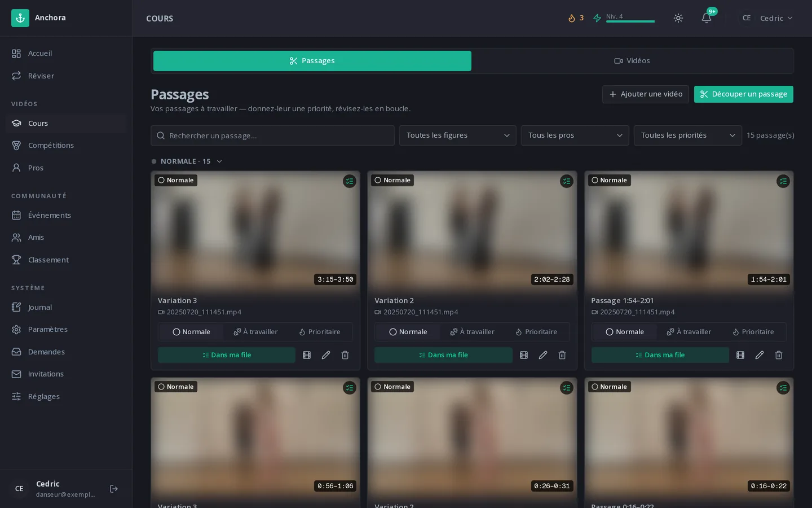Click queue badge on 2:02-2:28 thumbnail
This screenshot has width=812, height=508.
[567, 181]
